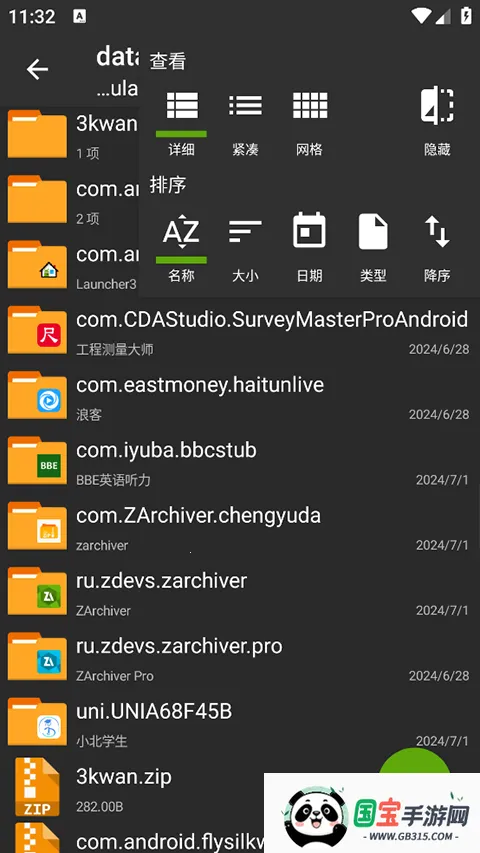Tap the Wi-Fi status icon

(x=421, y=16)
